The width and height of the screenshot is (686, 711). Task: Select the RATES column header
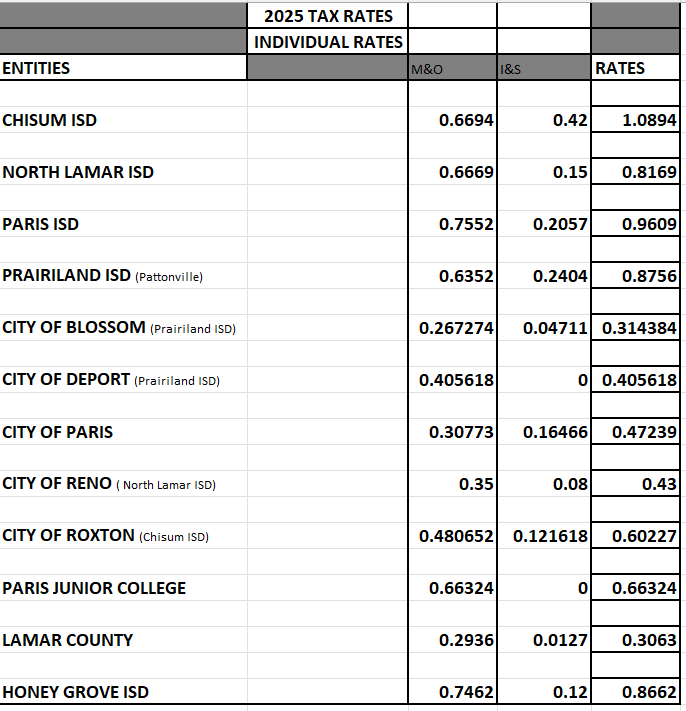[636, 68]
